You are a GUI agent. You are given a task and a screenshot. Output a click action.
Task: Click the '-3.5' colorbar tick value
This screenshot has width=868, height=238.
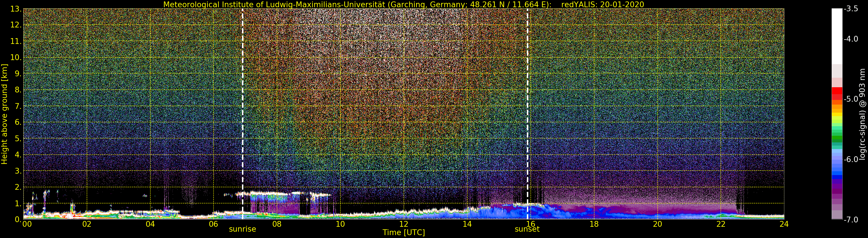851,9
